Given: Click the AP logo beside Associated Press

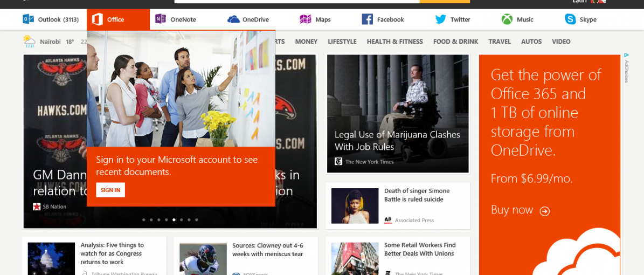Looking at the screenshot, I should [x=387, y=221].
